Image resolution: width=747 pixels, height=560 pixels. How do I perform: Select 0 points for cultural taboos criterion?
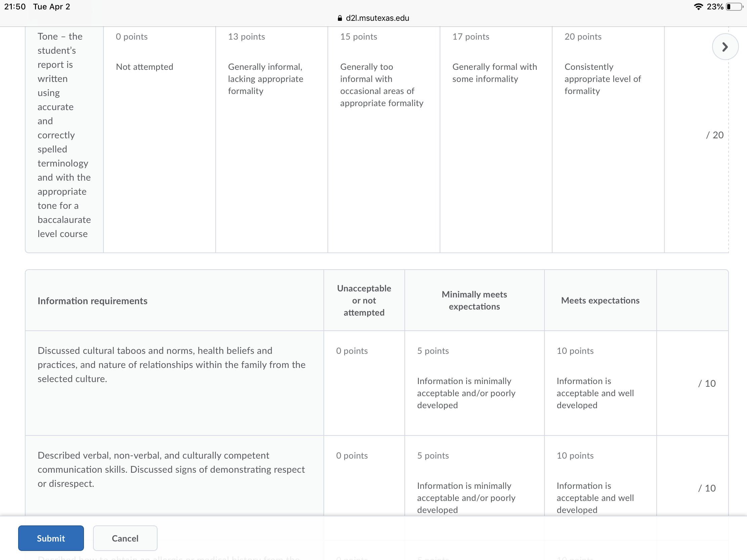click(364, 383)
